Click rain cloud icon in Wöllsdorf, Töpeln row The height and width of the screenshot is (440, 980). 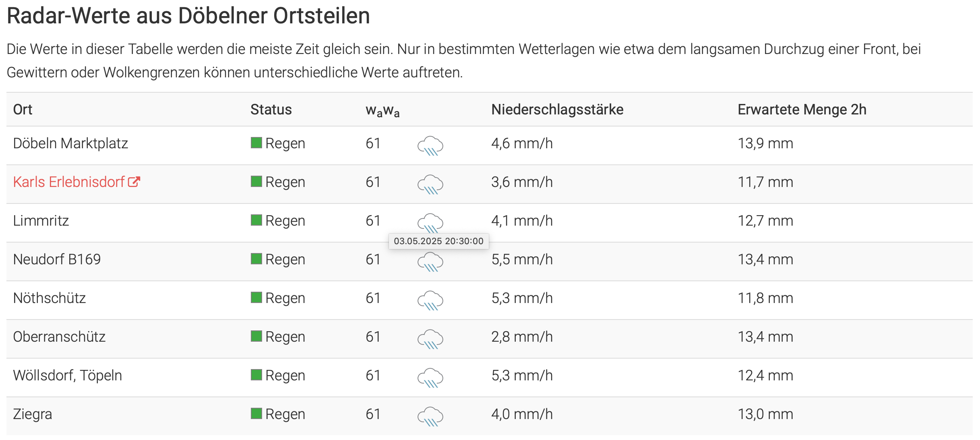430,378
